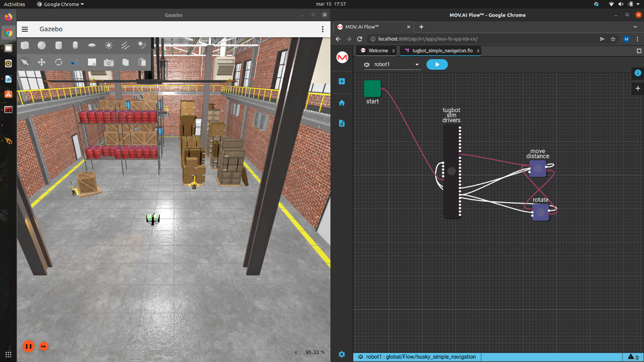
Task: Open MOV.AI settings gear
Action: [342, 354]
